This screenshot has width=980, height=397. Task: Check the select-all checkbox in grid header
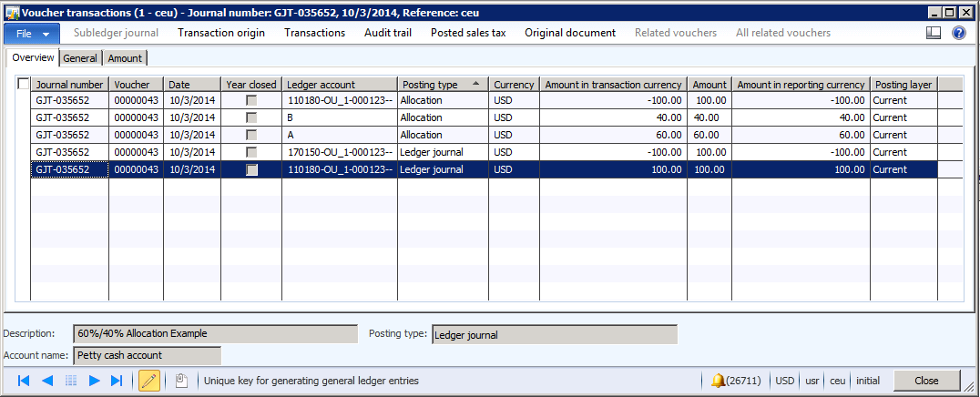(x=24, y=84)
